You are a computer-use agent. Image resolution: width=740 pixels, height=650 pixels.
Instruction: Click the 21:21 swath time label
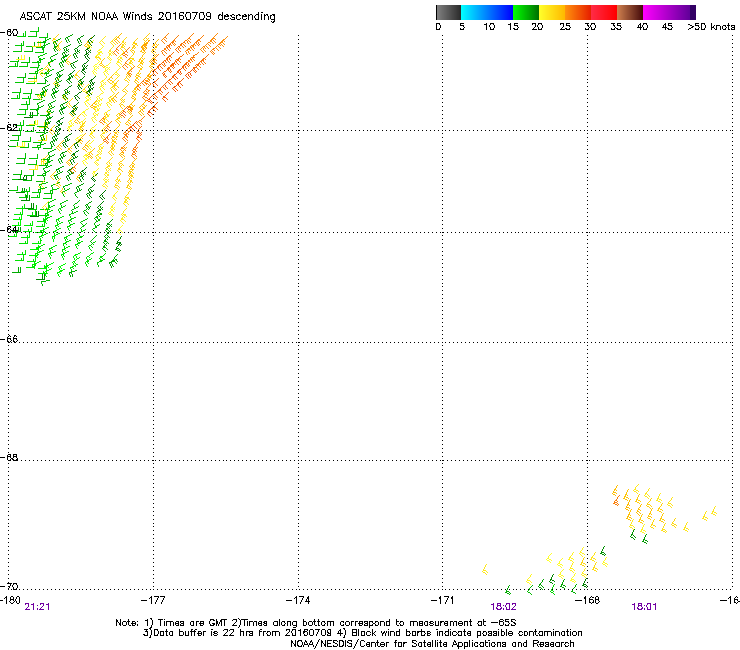37,607
